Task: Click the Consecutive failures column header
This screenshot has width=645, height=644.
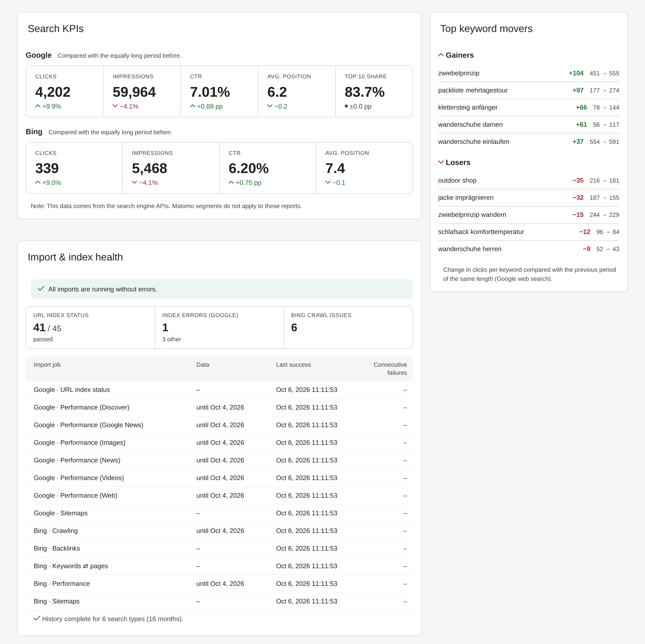Action: point(390,369)
